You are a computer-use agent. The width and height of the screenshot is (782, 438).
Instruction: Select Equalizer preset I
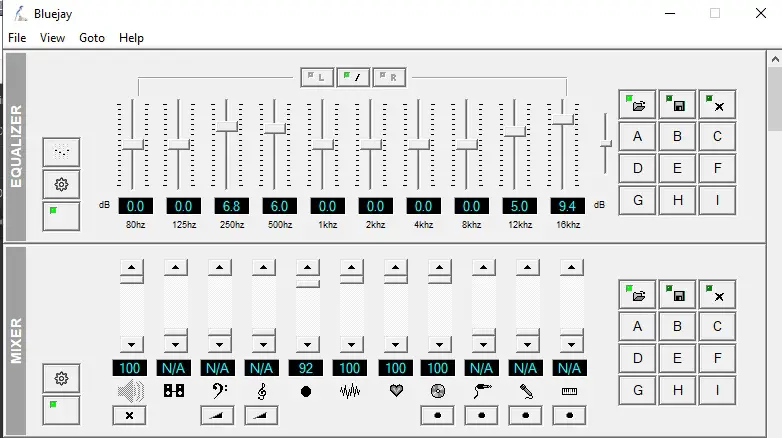point(717,200)
